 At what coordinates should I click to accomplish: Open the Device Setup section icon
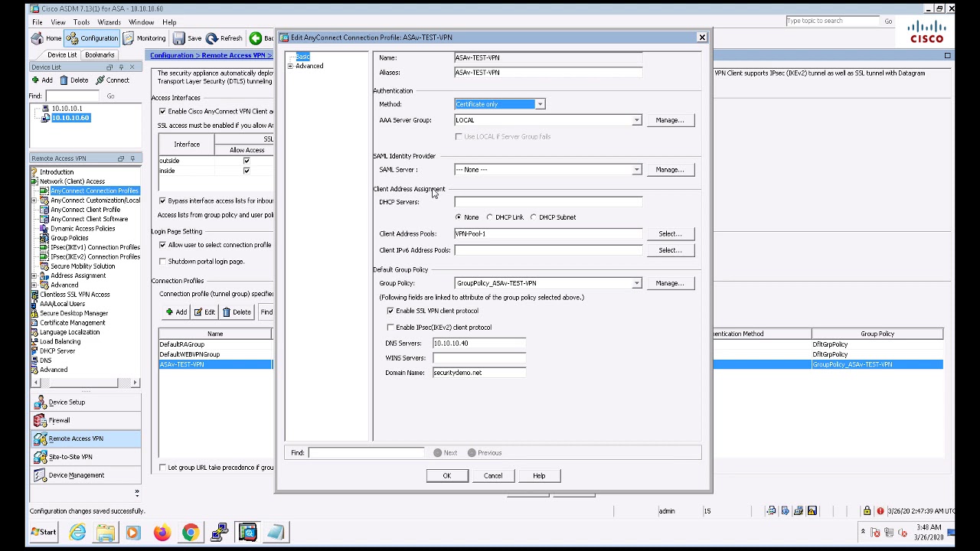[40, 403]
